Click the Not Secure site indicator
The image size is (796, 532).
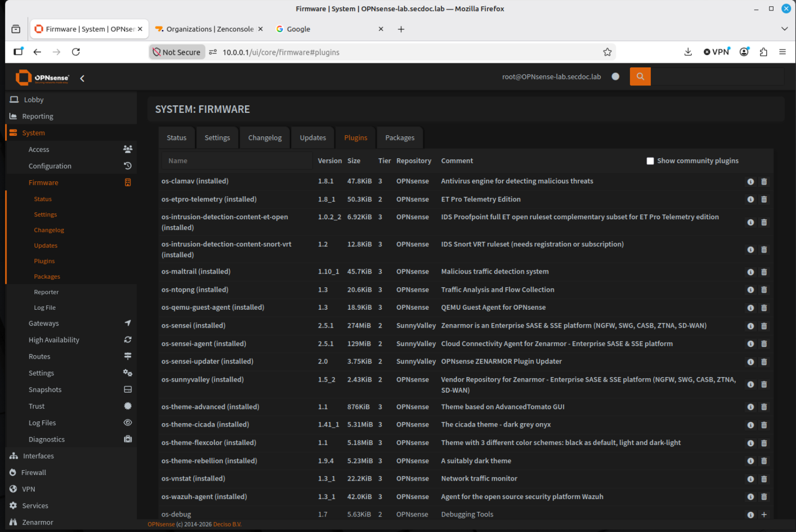point(177,52)
